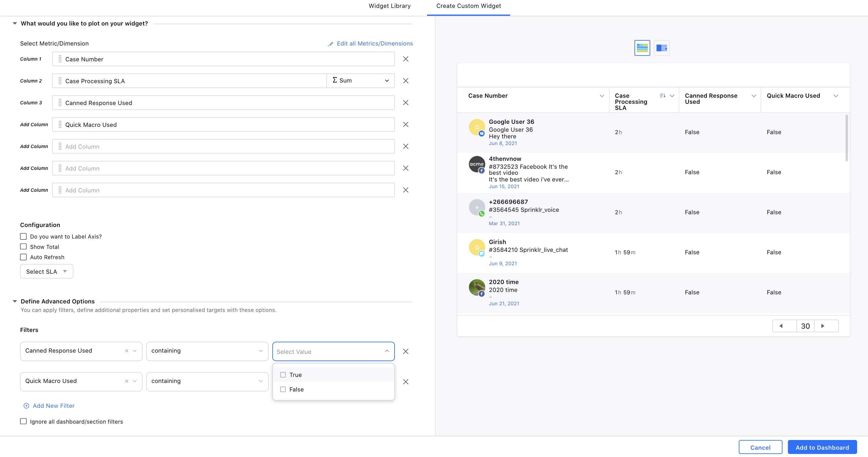Select the table view layout icon
The image size is (868, 457).
click(x=642, y=48)
